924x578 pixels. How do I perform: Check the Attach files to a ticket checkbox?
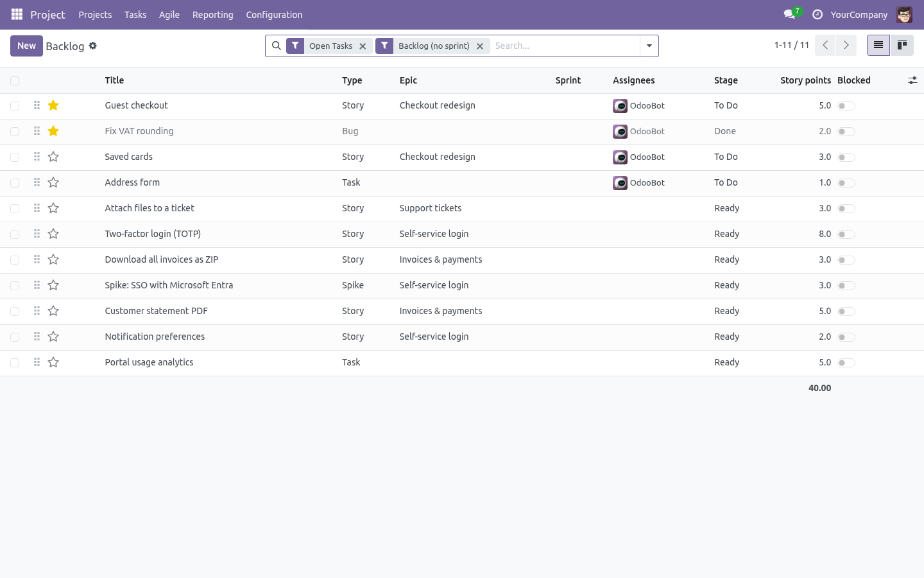(15, 209)
